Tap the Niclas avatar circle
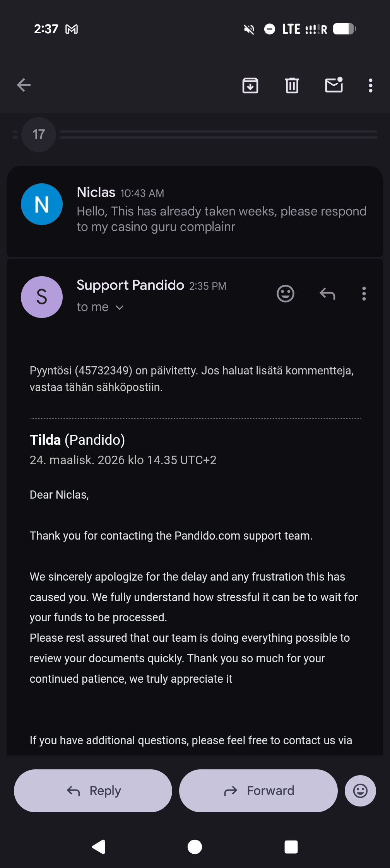This screenshot has height=868, width=390. [42, 204]
